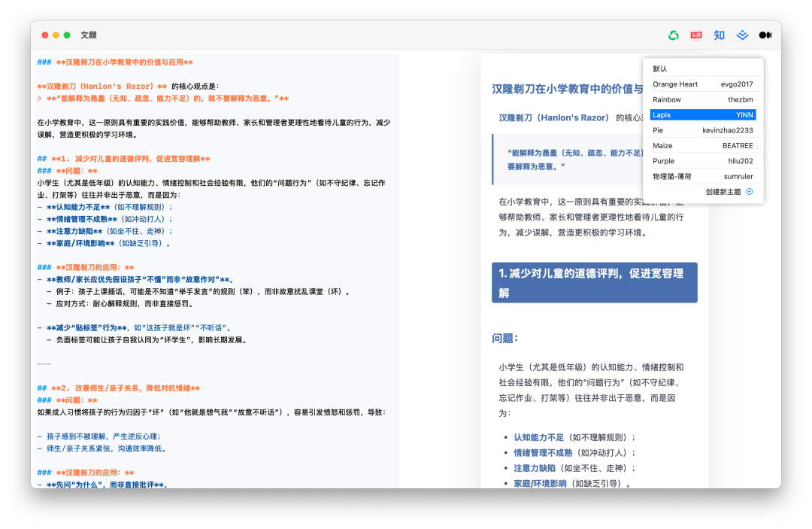Click the black Medium icon
Viewport: 812px width, 529px height.
pos(765,35)
